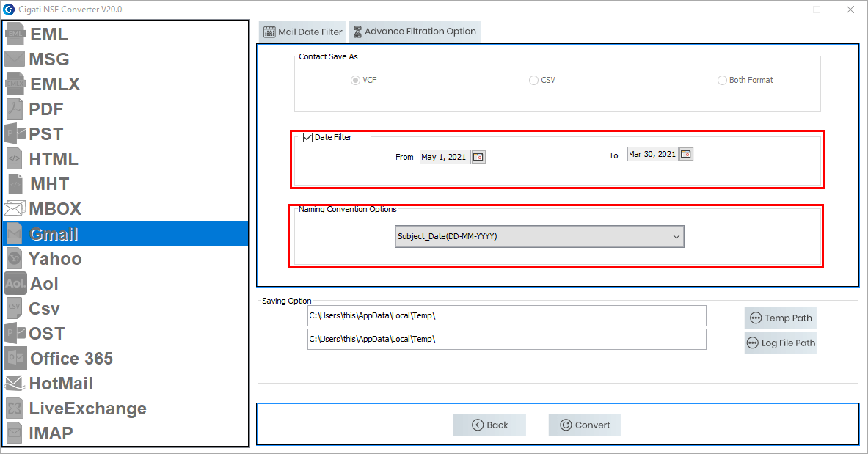This screenshot has height=454, width=868.
Task: Select the PST Outlook icon
Action: tap(15, 133)
